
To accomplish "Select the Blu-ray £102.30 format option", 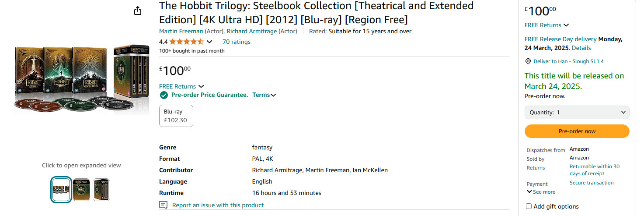I will (176, 116).
